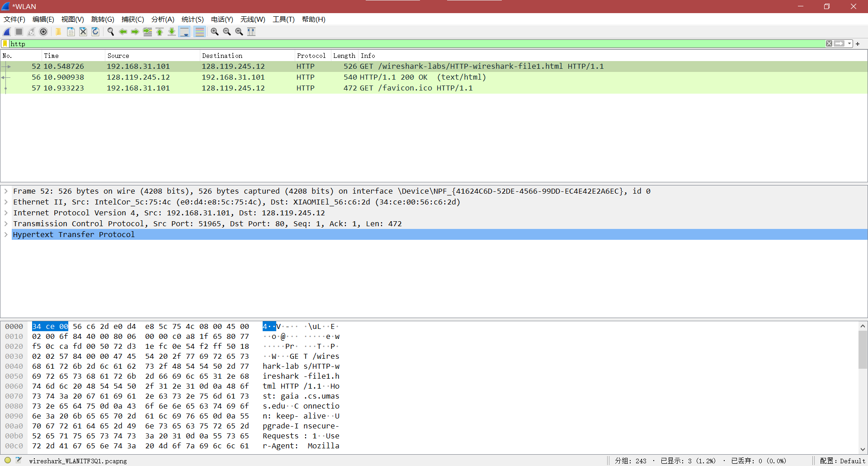Edit capture file properties pencil icon
Screen dimensions: 868x466
19,460
